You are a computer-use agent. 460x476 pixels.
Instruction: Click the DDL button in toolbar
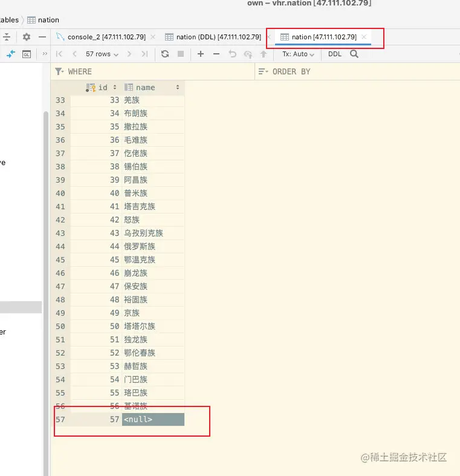335,54
